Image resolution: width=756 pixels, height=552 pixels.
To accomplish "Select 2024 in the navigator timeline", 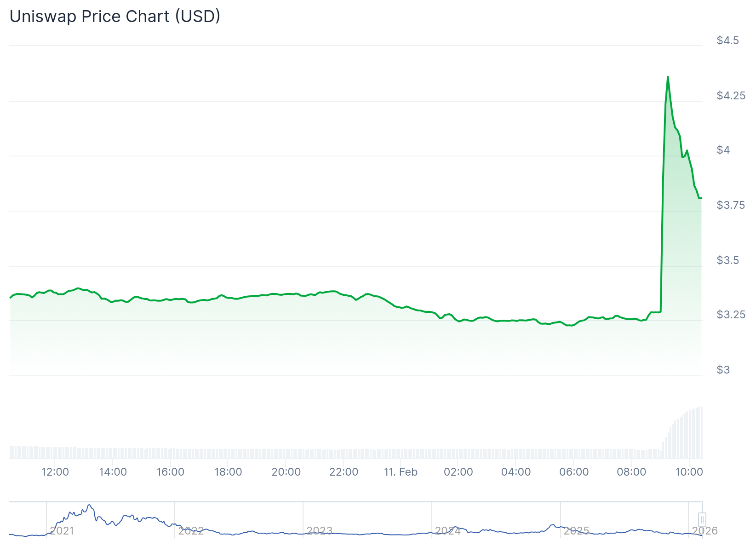I will click(x=448, y=531).
